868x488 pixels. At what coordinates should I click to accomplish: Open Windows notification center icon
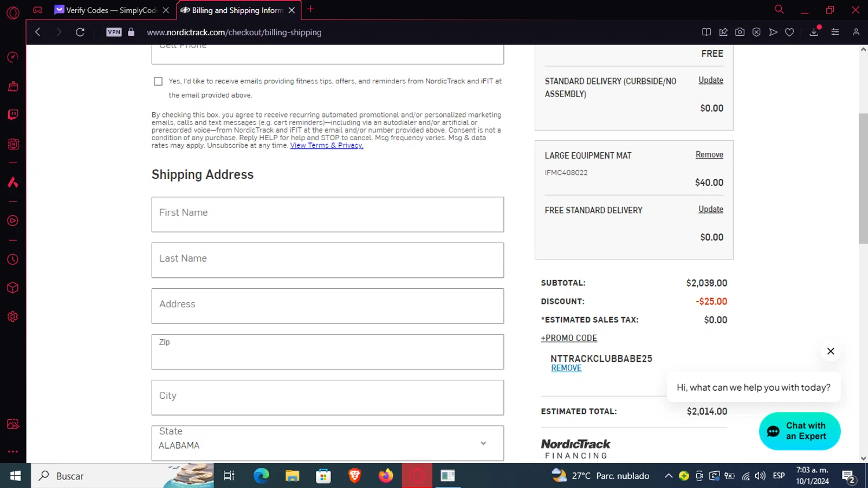pyautogui.click(x=849, y=476)
